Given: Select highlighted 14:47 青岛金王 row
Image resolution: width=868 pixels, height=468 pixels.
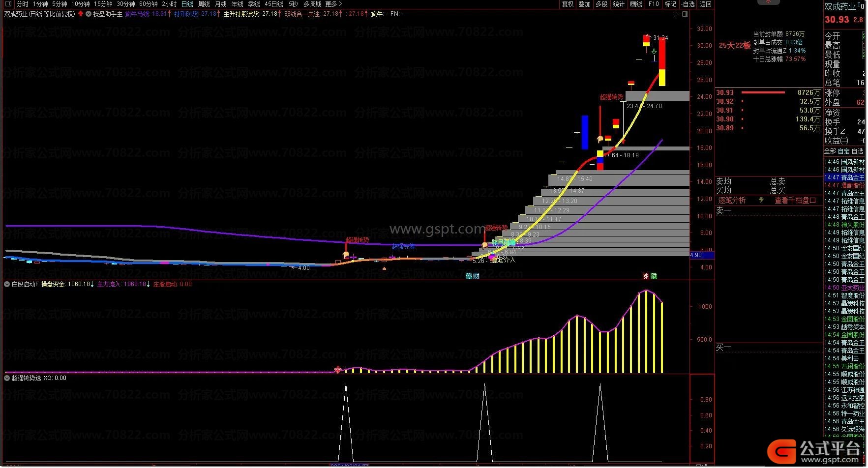Looking at the screenshot, I should point(844,177).
